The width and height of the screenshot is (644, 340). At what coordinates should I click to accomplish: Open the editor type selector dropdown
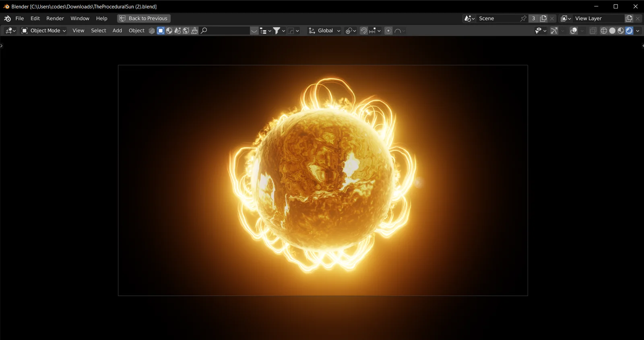(10, 31)
